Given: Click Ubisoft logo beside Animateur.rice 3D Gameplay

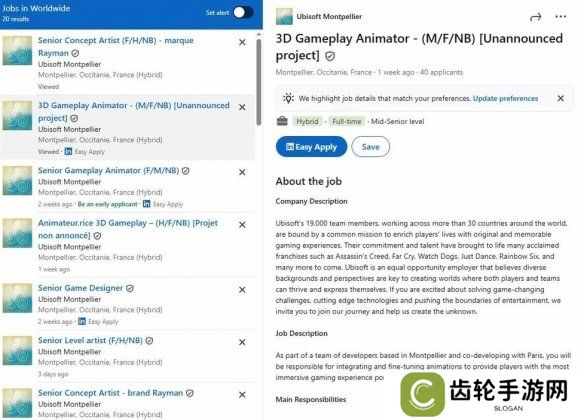Looking at the screenshot, I should [17, 233].
